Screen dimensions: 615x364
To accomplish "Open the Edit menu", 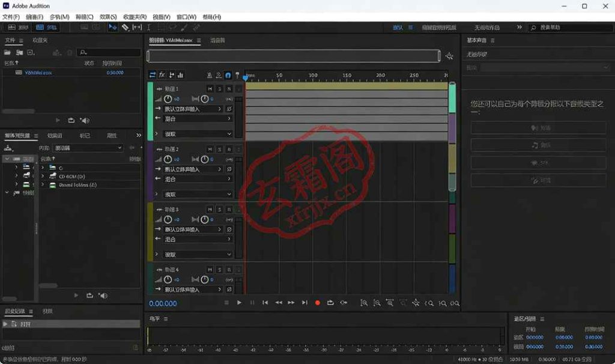I will click(x=34, y=17).
